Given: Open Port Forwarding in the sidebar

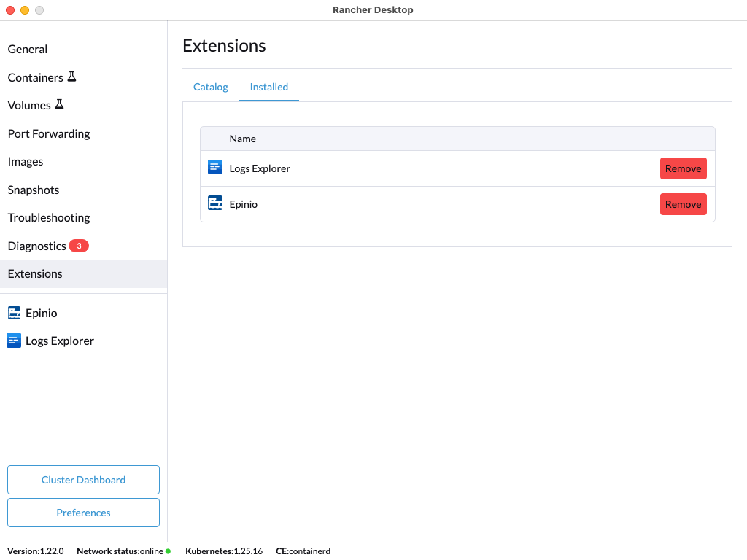Looking at the screenshot, I should coord(49,133).
